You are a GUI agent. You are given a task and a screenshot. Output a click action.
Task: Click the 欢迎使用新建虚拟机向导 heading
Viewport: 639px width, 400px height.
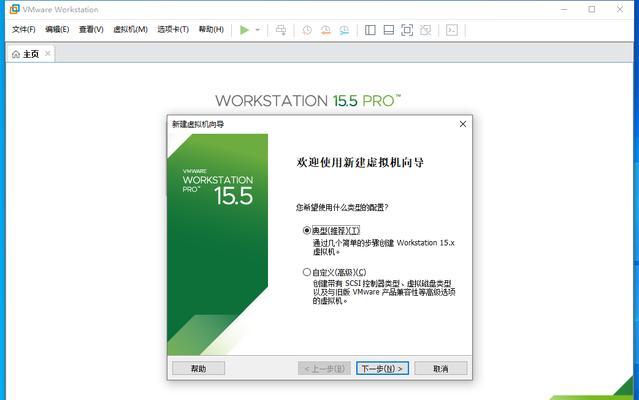360,163
